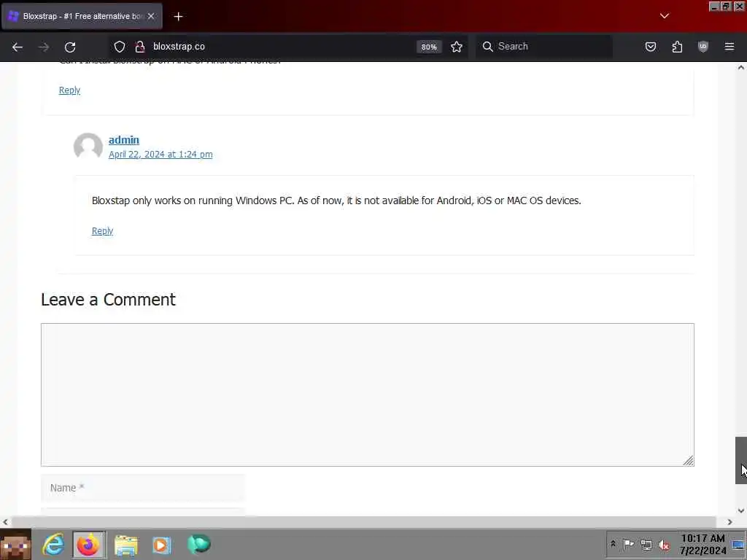Open April 22, 2024 at 1:24 pm permalink

pos(160,155)
